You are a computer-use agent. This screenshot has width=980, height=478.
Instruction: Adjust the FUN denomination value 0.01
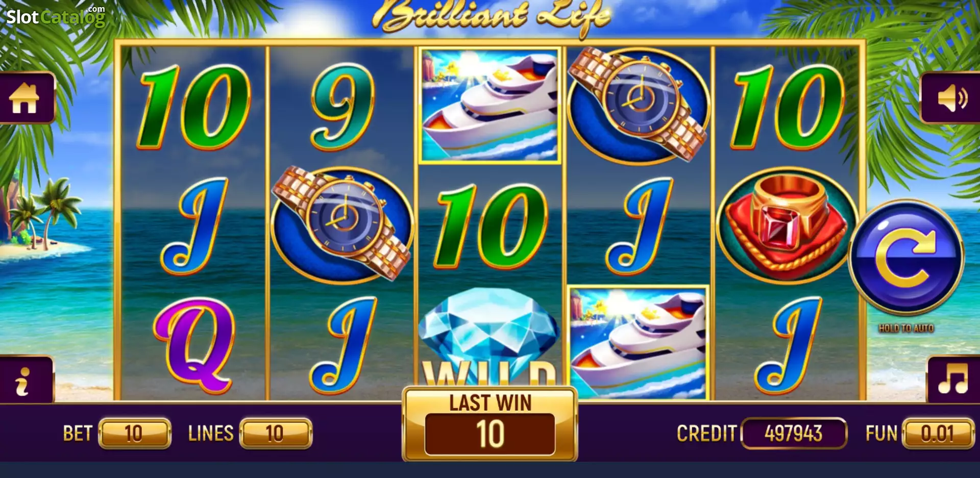(x=938, y=433)
